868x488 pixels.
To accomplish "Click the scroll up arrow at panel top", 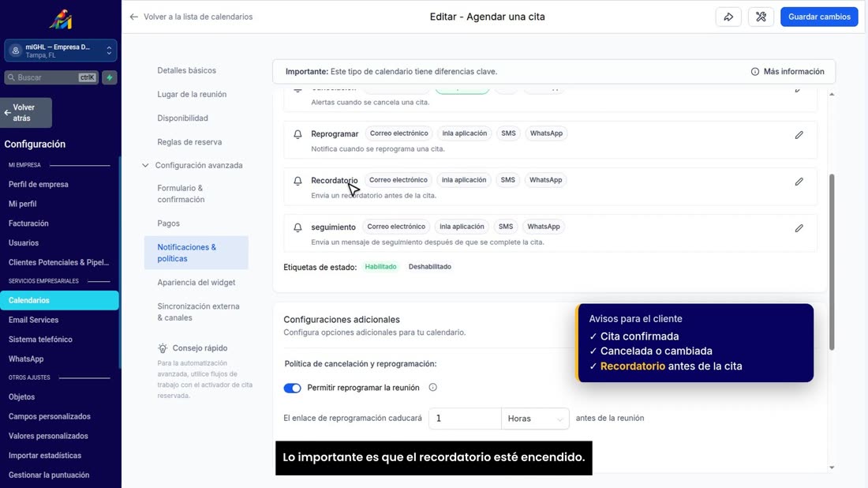I will point(832,95).
